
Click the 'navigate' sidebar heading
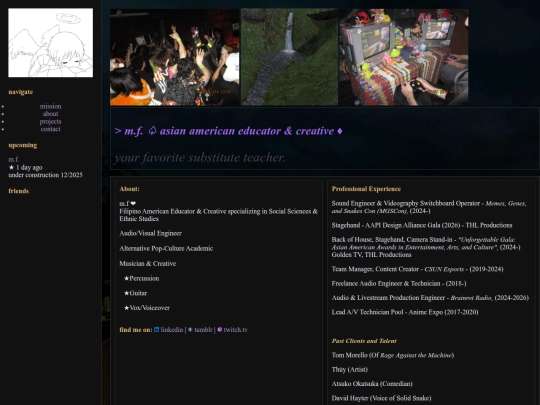pyautogui.click(x=21, y=92)
